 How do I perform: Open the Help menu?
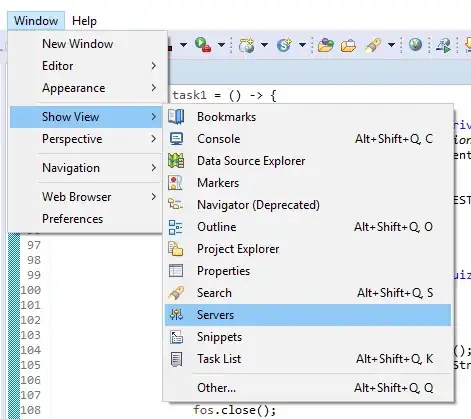coord(84,21)
